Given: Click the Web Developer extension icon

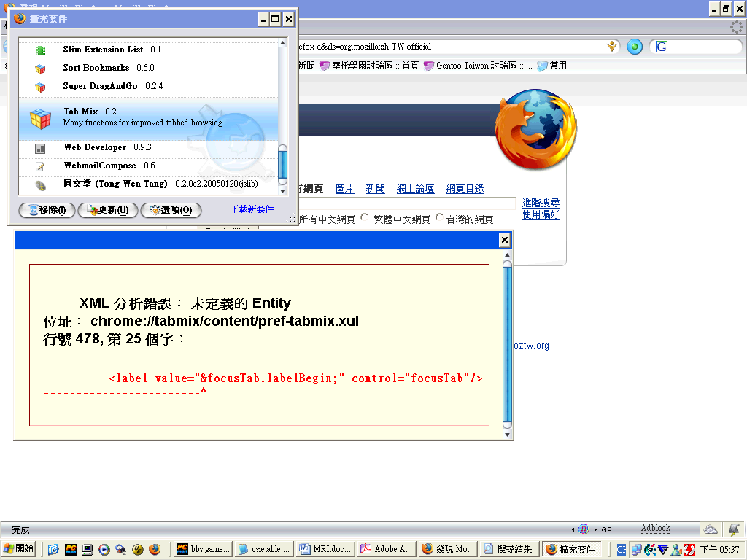Looking at the screenshot, I should tap(40, 148).
